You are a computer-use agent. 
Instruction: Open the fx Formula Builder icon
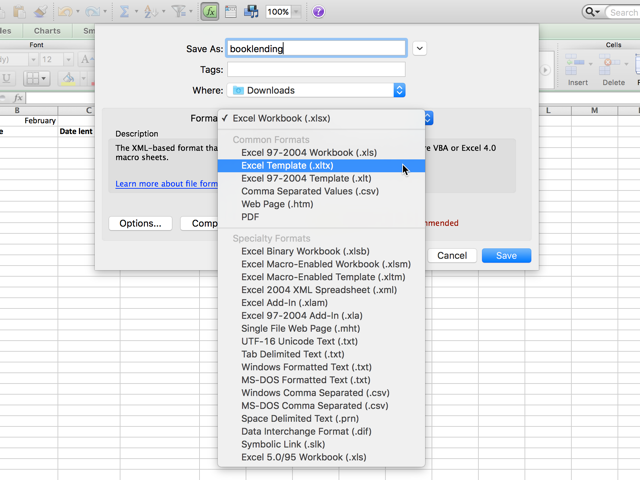(x=210, y=12)
